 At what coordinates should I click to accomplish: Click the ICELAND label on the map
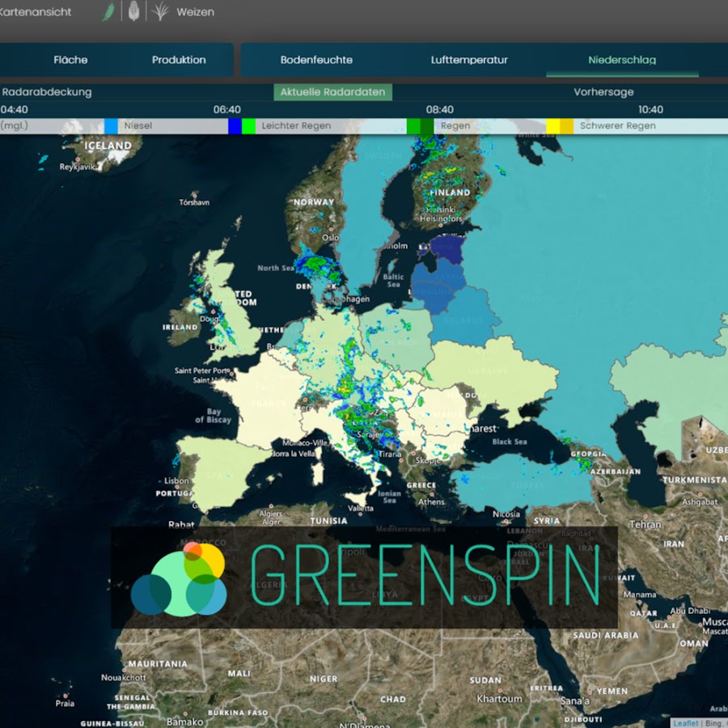[x=108, y=146]
